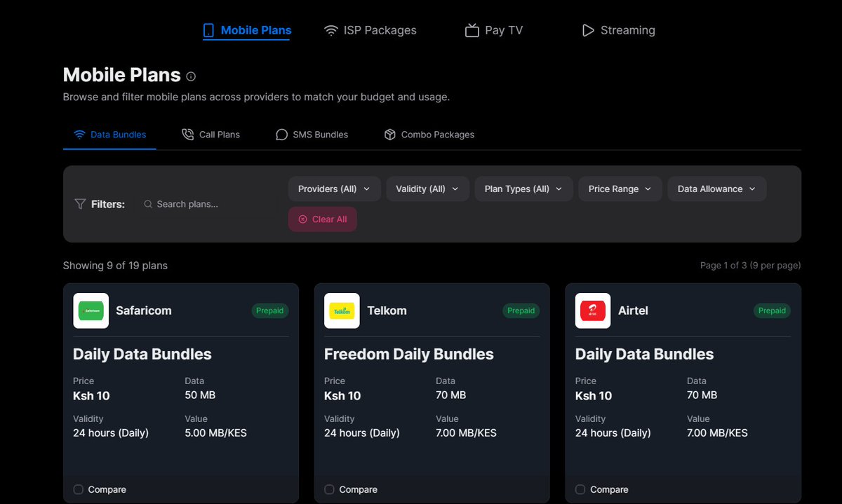
Task: Click the Telkom provider name
Action: (387, 311)
